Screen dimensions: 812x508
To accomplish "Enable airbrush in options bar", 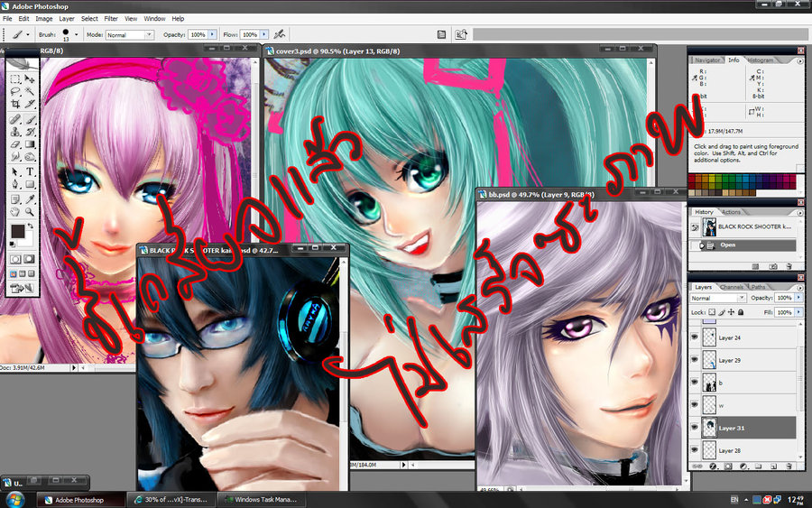I will (280, 34).
